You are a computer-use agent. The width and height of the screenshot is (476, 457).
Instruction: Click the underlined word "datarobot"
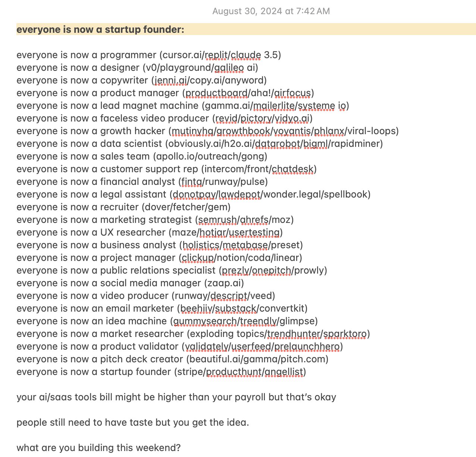278,144
